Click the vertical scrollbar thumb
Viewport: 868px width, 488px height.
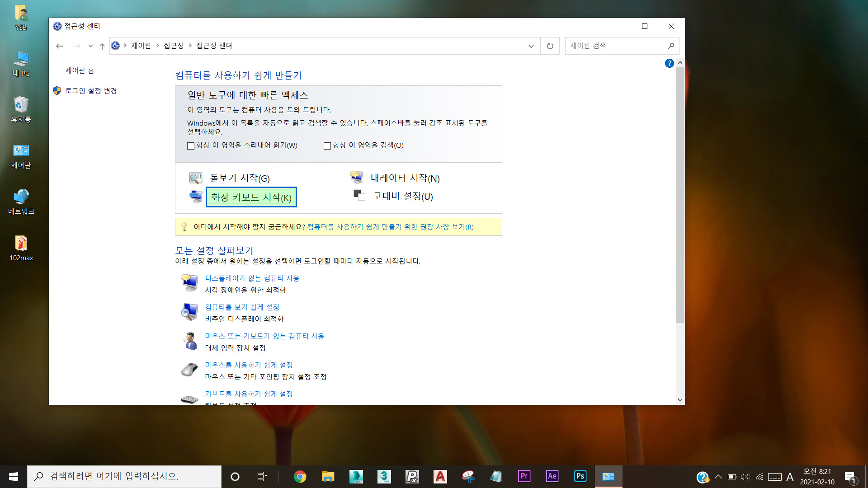point(680,194)
